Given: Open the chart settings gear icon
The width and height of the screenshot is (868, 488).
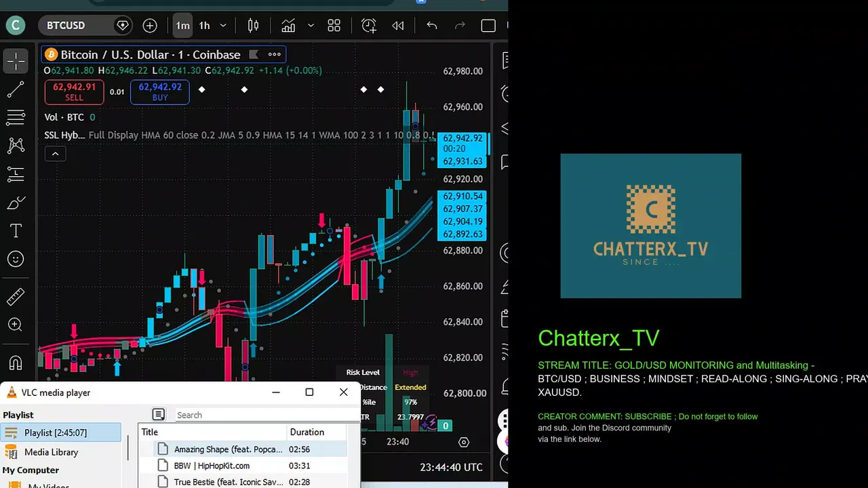Looking at the screenshot, I should coord(464,442).
